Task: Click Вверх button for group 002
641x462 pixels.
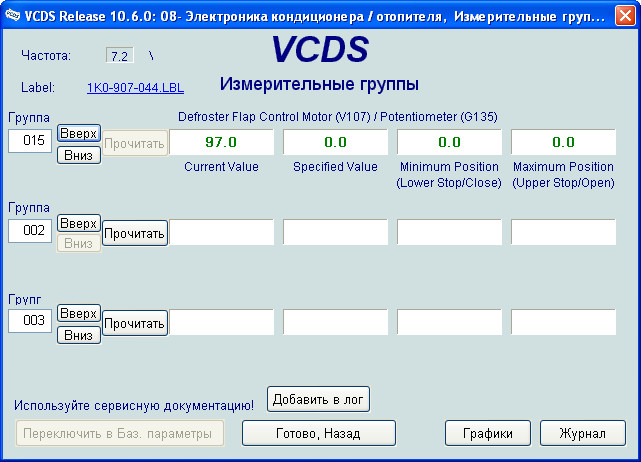Action: coord(79,222)
